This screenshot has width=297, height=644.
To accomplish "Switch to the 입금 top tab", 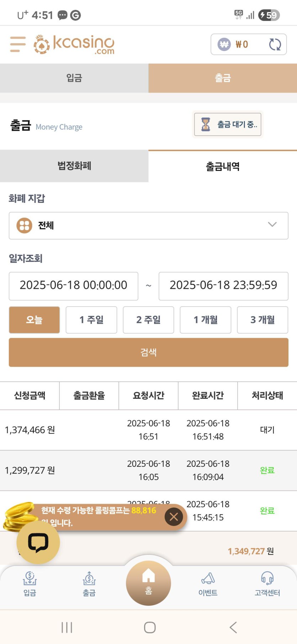I will [x=74, y=78].
